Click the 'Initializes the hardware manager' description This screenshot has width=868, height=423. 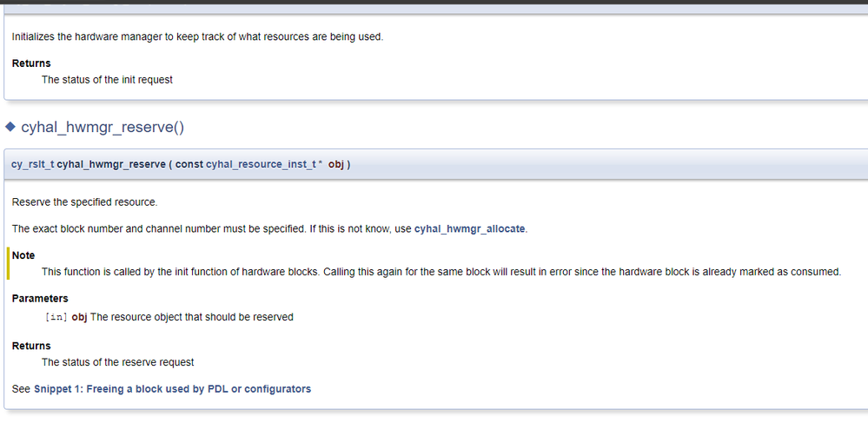[x=197, y=36]
